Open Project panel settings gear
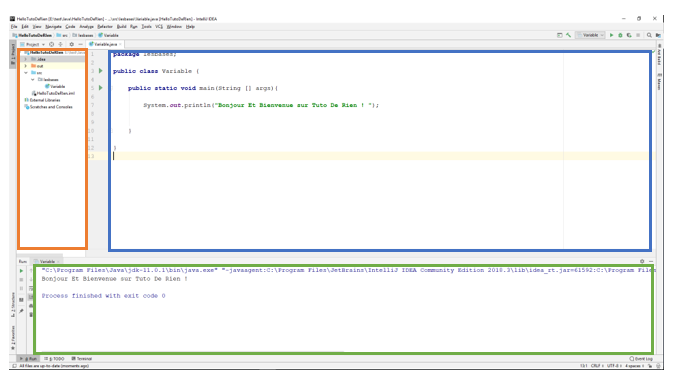Viewport: 692px width, 380px height. (71, 45)
